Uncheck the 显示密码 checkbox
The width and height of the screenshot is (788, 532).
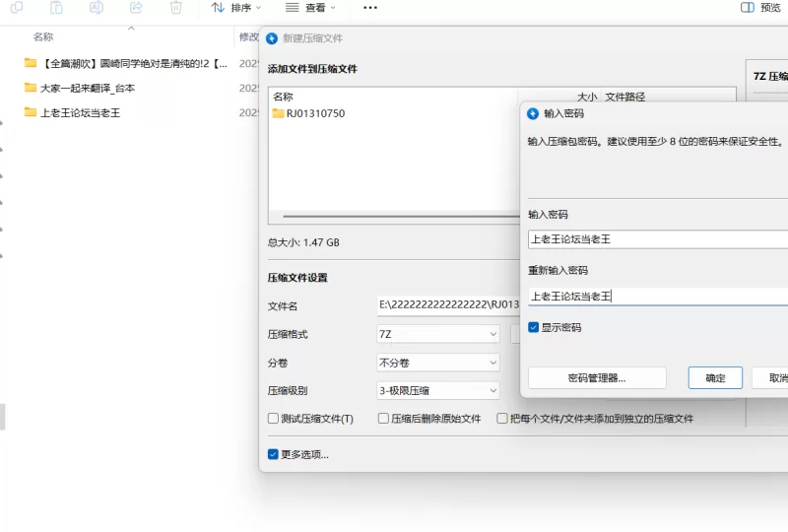pos(534,327)
